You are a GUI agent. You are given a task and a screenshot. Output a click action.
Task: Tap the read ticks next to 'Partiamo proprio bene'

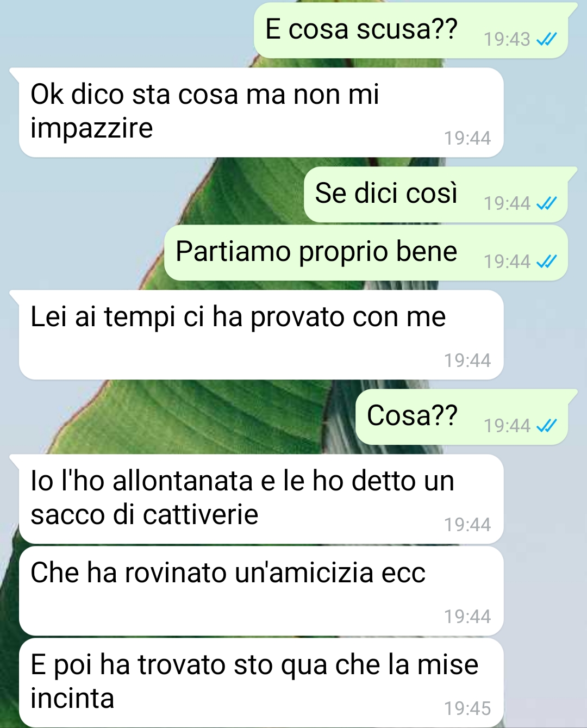(546, 262)
